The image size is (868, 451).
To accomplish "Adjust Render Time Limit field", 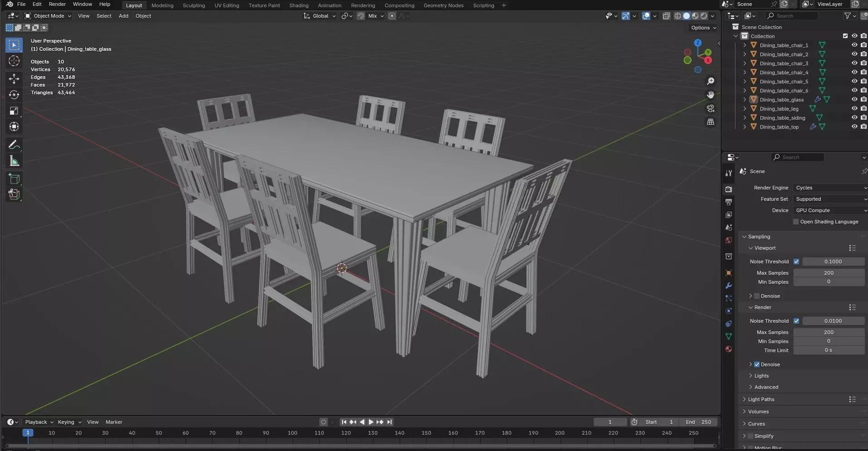I will click(x=829, y=350).
